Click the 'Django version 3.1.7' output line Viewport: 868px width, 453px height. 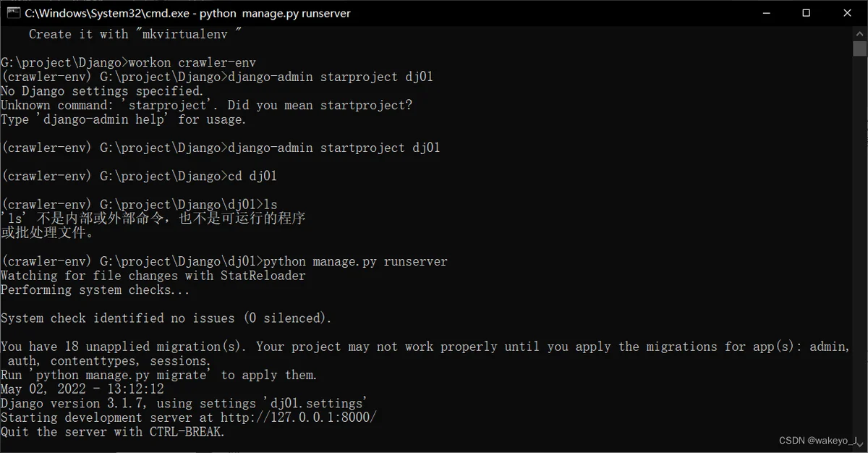184,403
